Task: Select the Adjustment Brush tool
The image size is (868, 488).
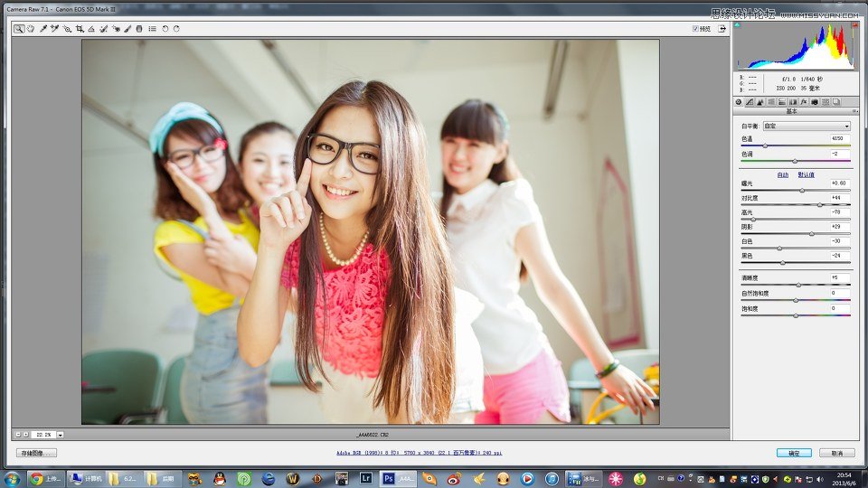Action: (x=127, y=29)
